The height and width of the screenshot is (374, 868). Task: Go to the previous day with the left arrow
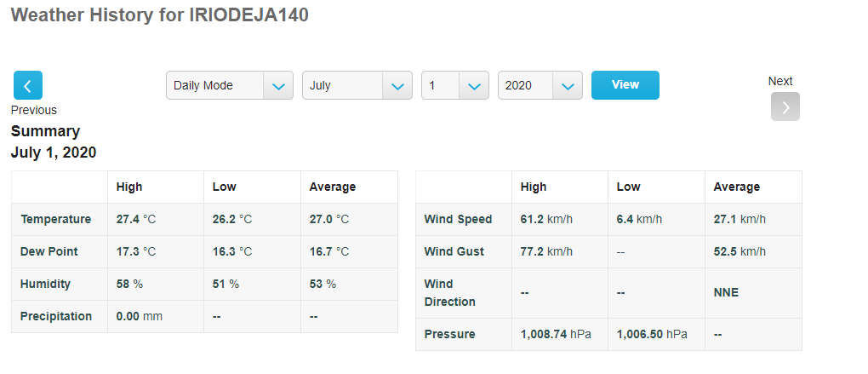click(x=28, y=85)
